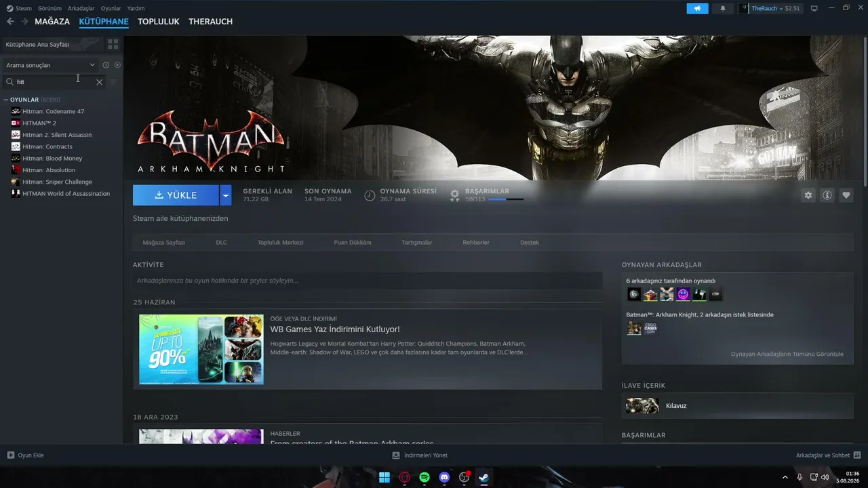Screen dimensions: 868x488
Task: Focus the library search field
Action: point(55,82)
